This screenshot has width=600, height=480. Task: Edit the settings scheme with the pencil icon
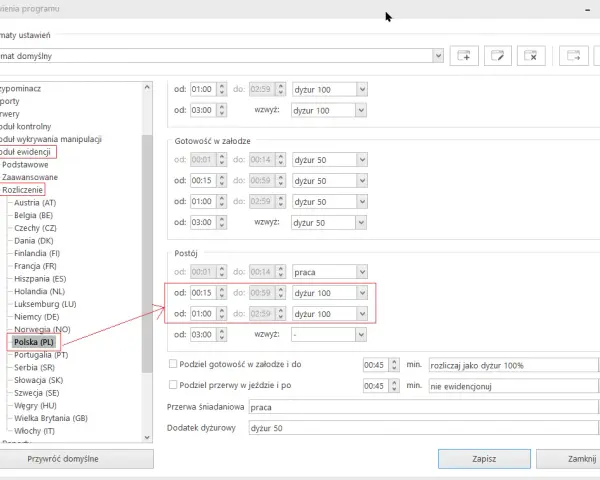tap(497, 56)
